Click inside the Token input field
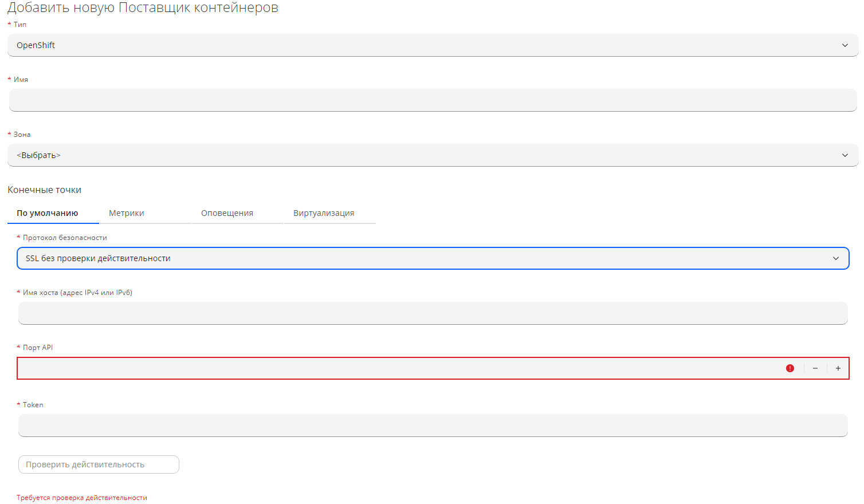This screenshot has width=864, height=504. pyautogui.click(x=433, y=426)
